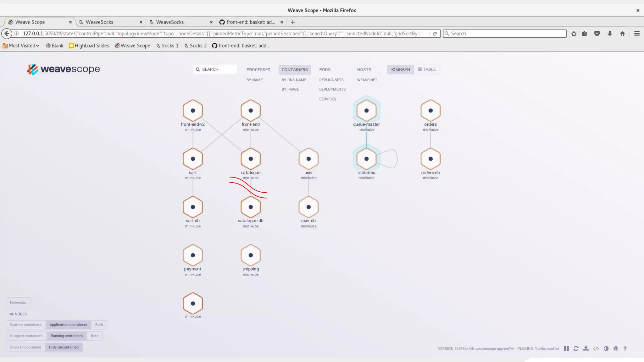The height and width of the screenshot is (362, 644).
Task: Enable Show Uncontained option
Action: [25, 347]
